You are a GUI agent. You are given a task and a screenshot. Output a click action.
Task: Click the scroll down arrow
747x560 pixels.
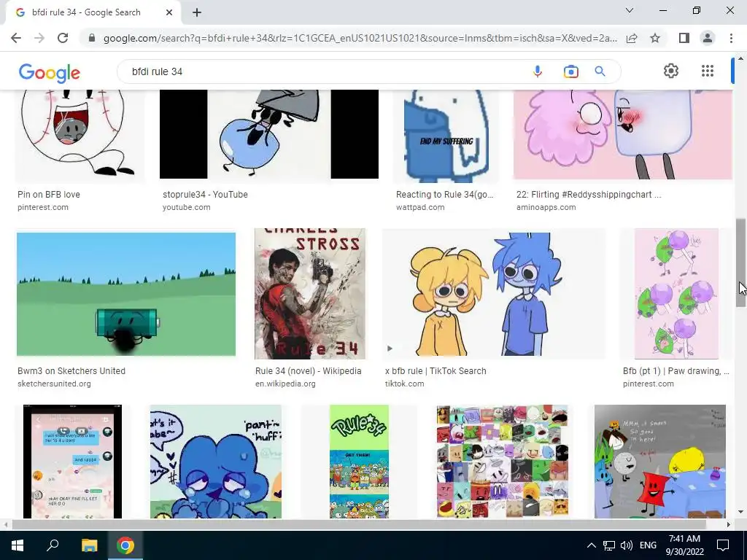point(741,513)
